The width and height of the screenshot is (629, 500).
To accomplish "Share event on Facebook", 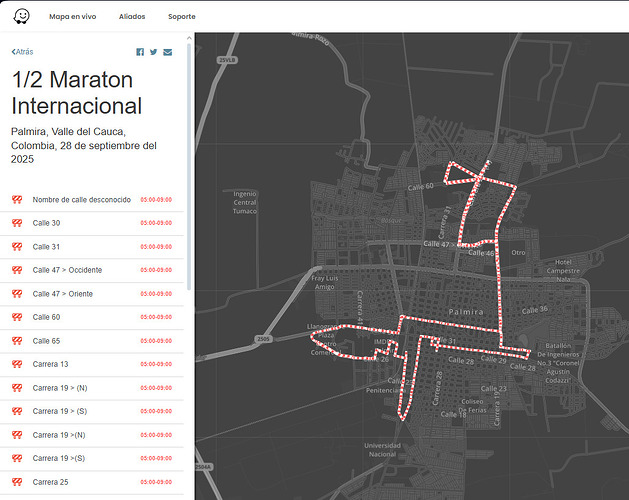I will click(x=140, y=52).
